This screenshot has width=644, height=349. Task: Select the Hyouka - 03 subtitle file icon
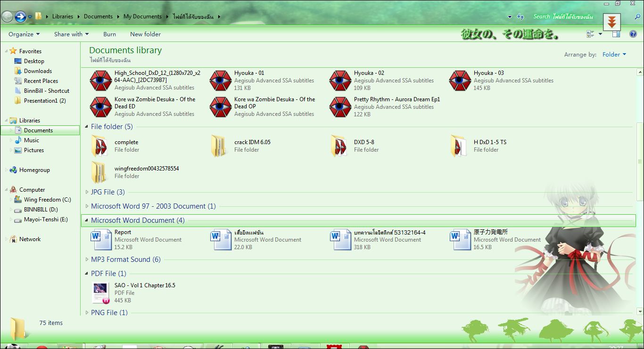coord(460,81)
